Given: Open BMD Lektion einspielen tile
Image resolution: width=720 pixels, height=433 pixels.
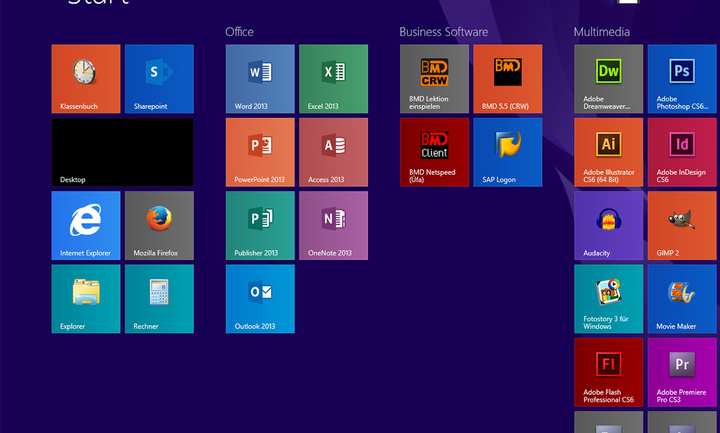Looking at the screenshot, I should coord(434,79).
